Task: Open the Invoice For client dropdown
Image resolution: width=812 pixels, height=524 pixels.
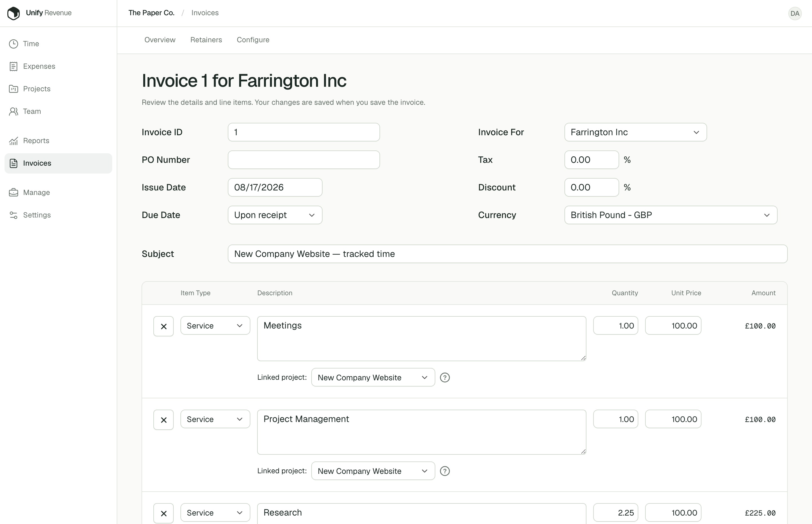Action: coord(635,132)
